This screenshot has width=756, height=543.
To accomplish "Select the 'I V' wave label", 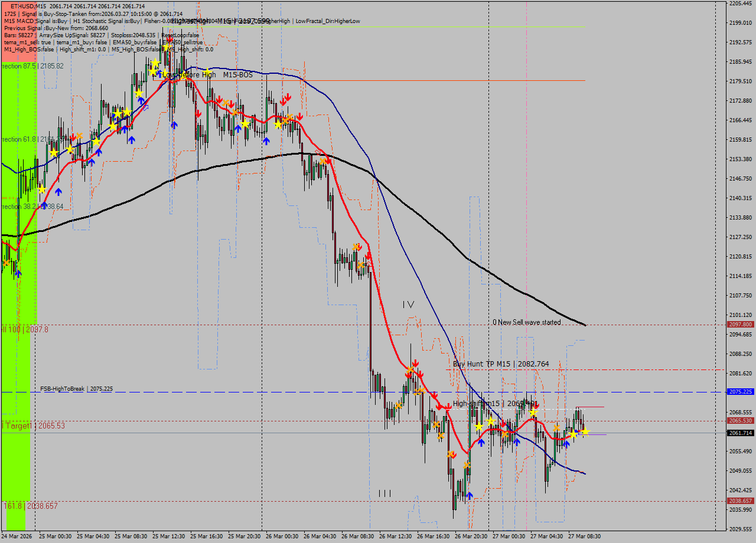I will 408,305.
